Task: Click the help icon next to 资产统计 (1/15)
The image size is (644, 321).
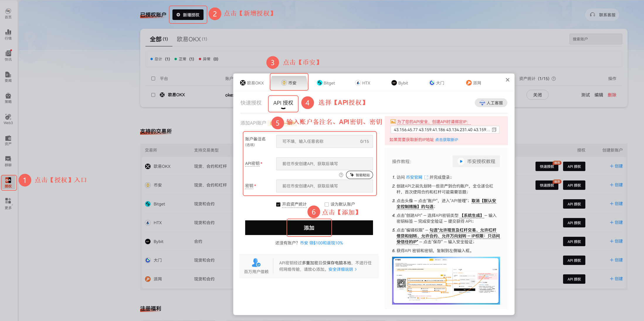Action: pos(554,79)
